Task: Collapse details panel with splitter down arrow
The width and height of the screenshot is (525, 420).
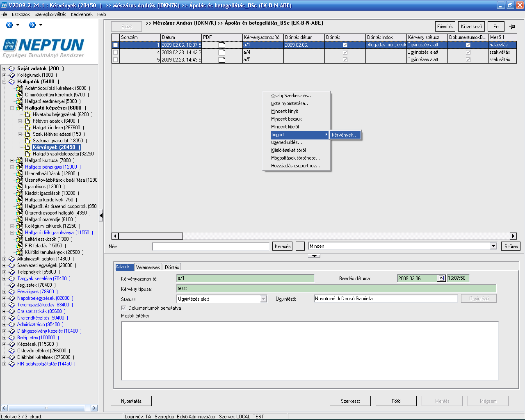Action: (x=314, y=256)
